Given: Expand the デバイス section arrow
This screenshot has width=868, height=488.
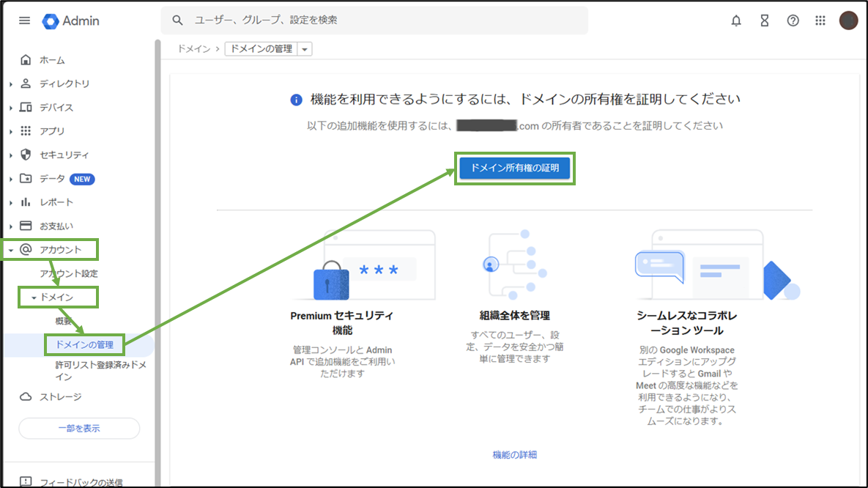Looking at the screenshot, I should click(x=10, y=108).
